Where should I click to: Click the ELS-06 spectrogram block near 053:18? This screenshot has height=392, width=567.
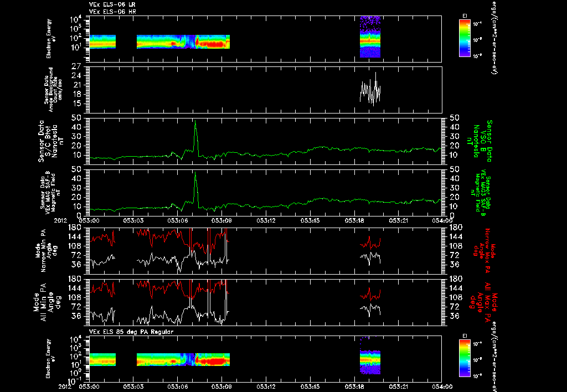[370, 37]
